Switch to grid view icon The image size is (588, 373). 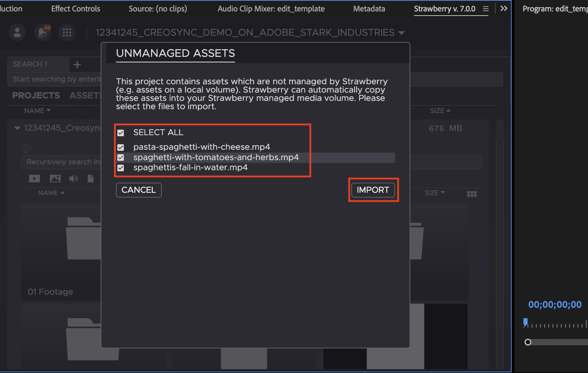pyautogui.click(x=472, y=194)
